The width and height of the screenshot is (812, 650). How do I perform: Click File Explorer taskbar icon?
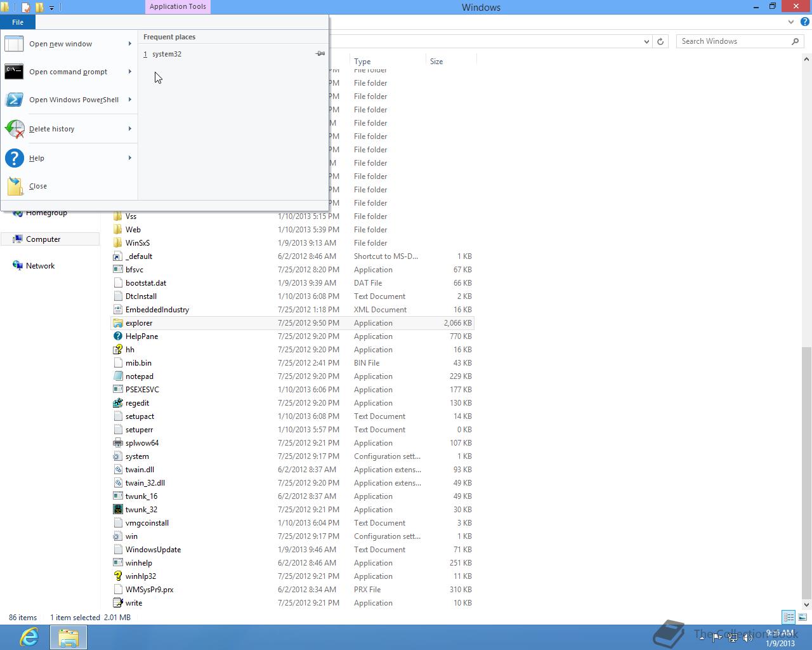pyautogui.click(x=68, y=637)
